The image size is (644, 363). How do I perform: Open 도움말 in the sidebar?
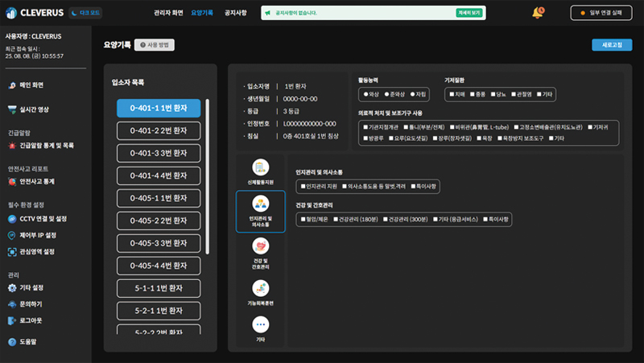[x=28, y=341]
